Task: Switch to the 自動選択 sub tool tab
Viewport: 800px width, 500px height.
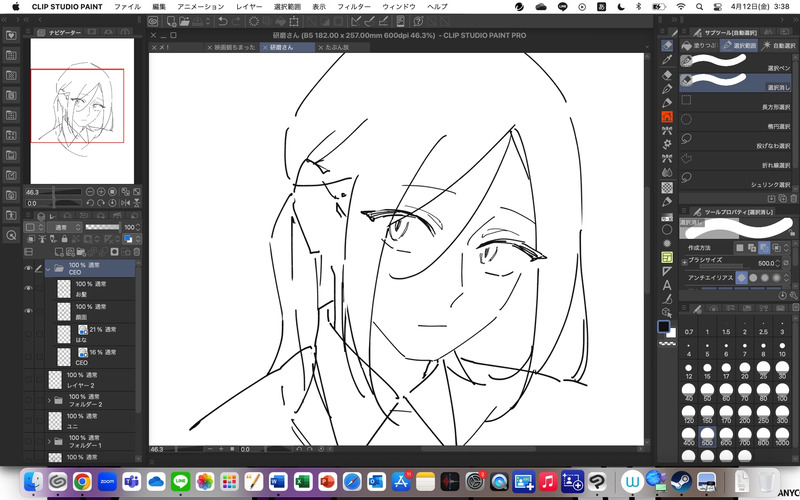Action: pyautogui.click(x=779, y=45)
